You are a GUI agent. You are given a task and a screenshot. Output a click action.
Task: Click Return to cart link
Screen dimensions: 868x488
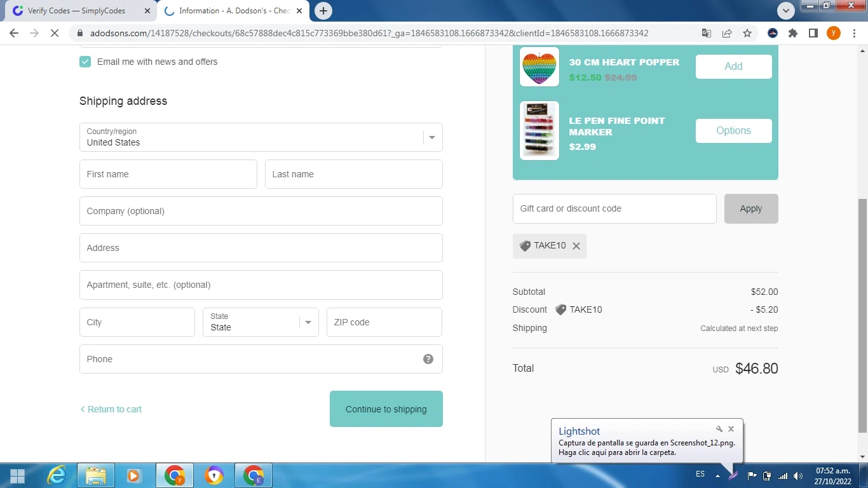[x=111, y=409]
